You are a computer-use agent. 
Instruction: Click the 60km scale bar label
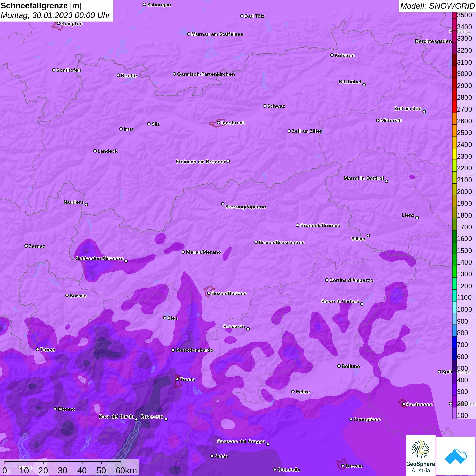click(x=126, y=470)
